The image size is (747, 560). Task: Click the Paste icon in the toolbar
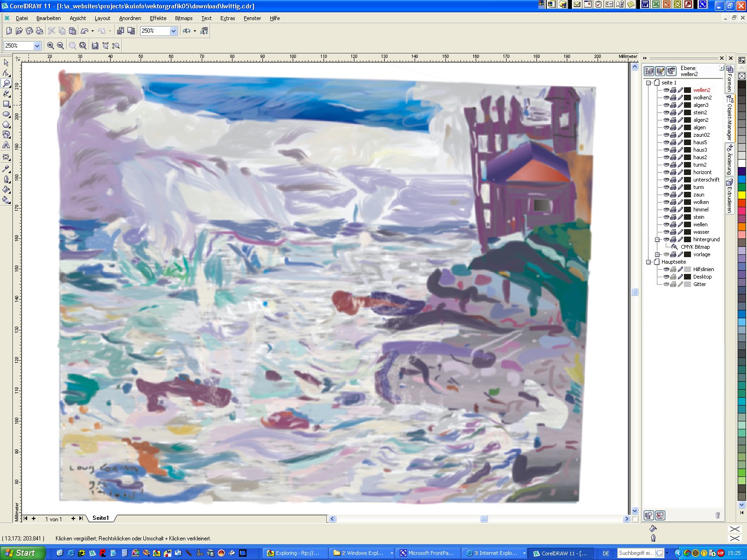[x=72, y=31]
